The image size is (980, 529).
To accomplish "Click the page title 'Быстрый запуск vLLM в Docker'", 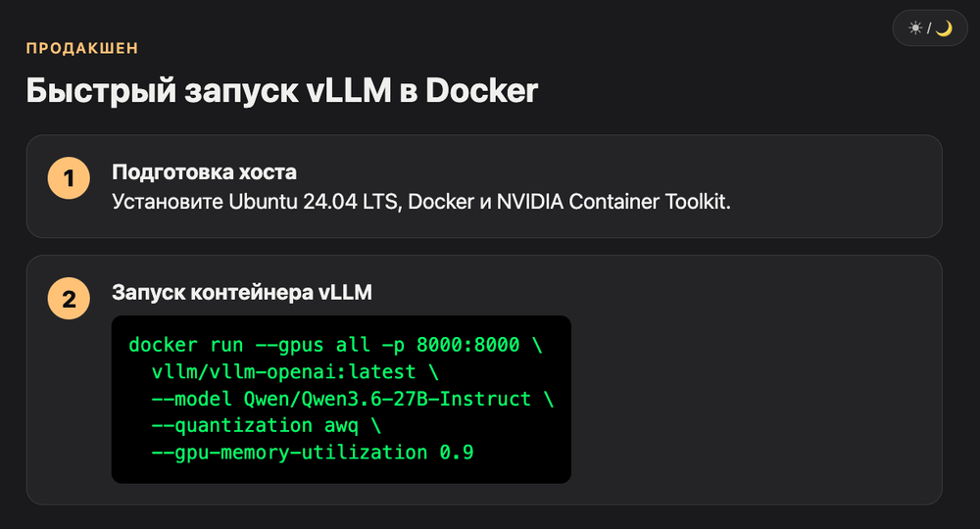I will point(282,90).
